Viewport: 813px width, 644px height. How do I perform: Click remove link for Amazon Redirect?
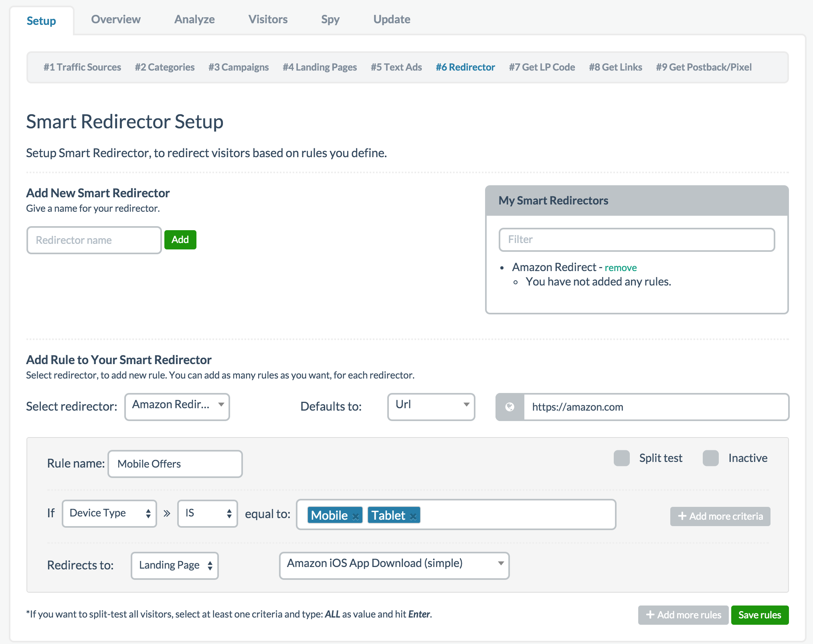(x=620, y=267)
